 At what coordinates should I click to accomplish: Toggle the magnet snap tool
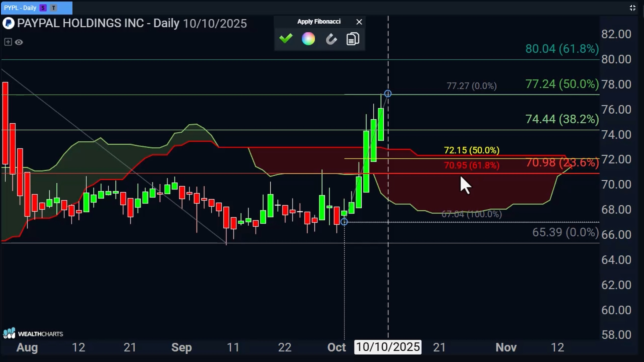[331, 39]
